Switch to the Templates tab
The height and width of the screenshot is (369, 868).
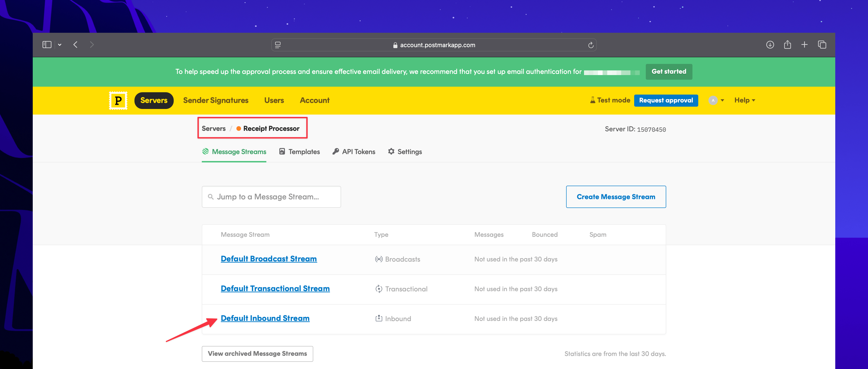point(299,152)
